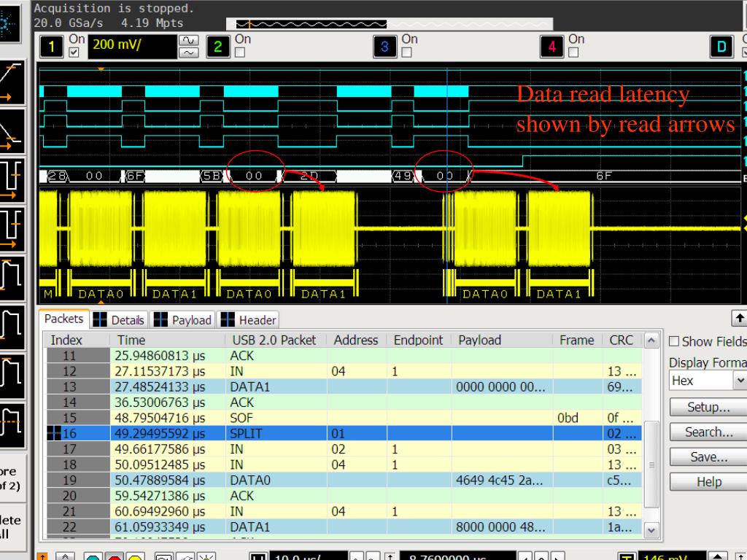Select the SOF packet in row 15
Viewport: 747px width, 560px height.
coord(344,418)
